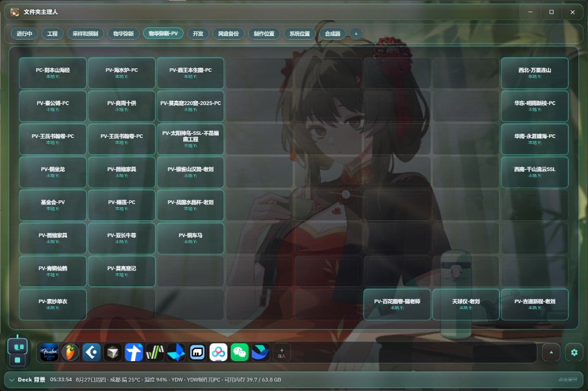Open the PV-莫高窟220窟-2025-PC folder card

point(191,106)
